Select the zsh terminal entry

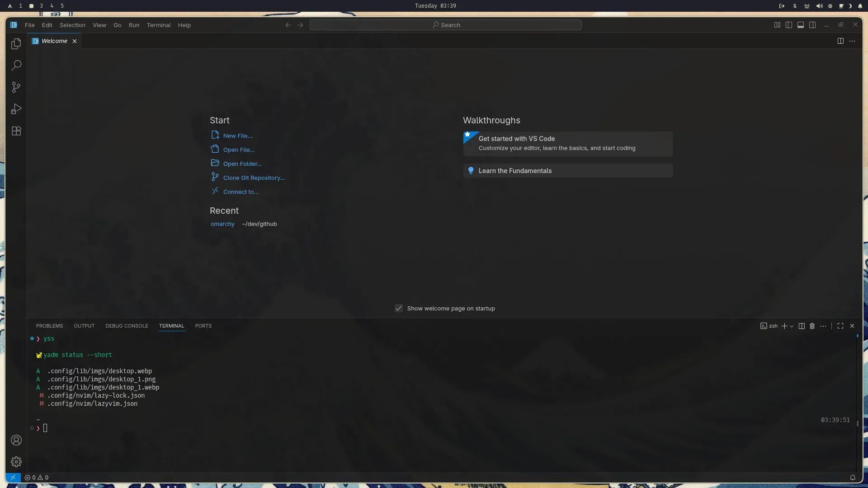tap(769, 326)
